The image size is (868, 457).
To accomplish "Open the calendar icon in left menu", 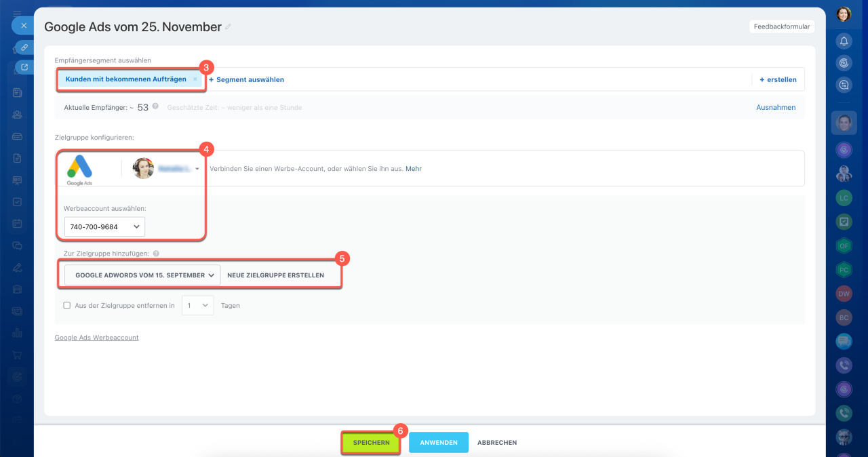I will [x=18, y=224].
